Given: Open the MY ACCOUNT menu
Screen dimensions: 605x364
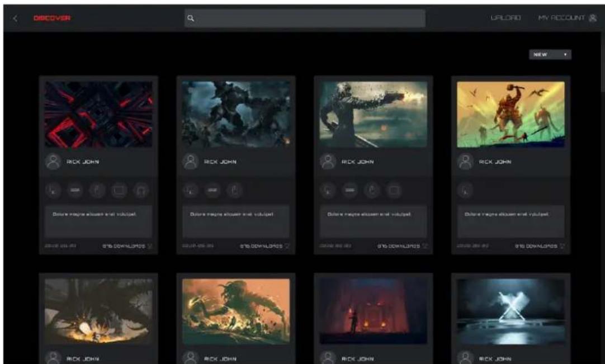Looking at the screenshot, I should 561,18.
